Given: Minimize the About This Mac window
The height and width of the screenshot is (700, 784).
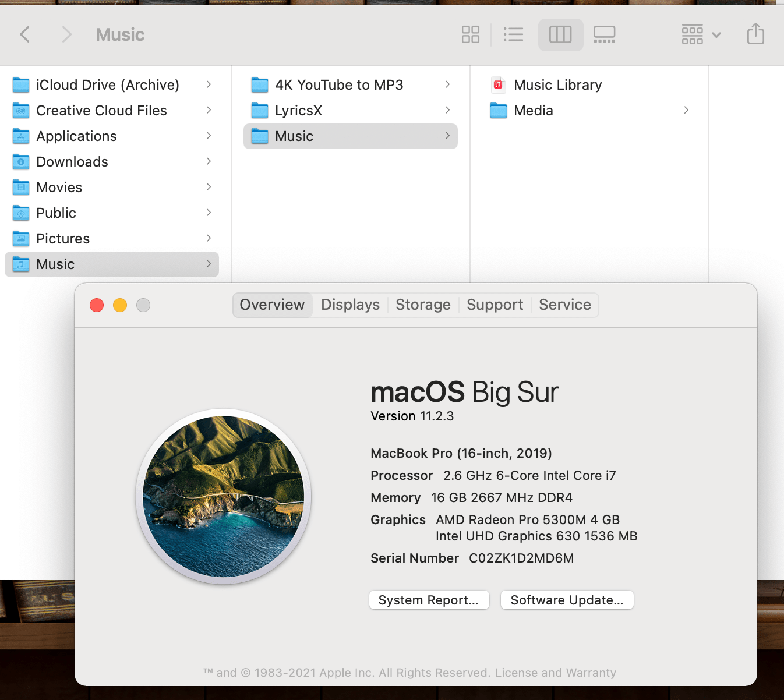Looking at the screenshot, I should pos(120,305).
